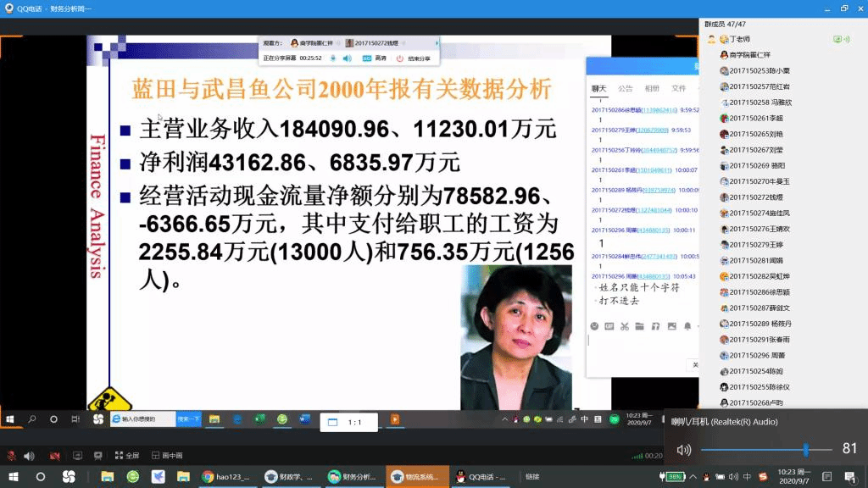The width and height of the screenshot is (868, 488).
Task: Click the image icon in chat toolbar
Action: pyautogui.click(x=671, y=326)
